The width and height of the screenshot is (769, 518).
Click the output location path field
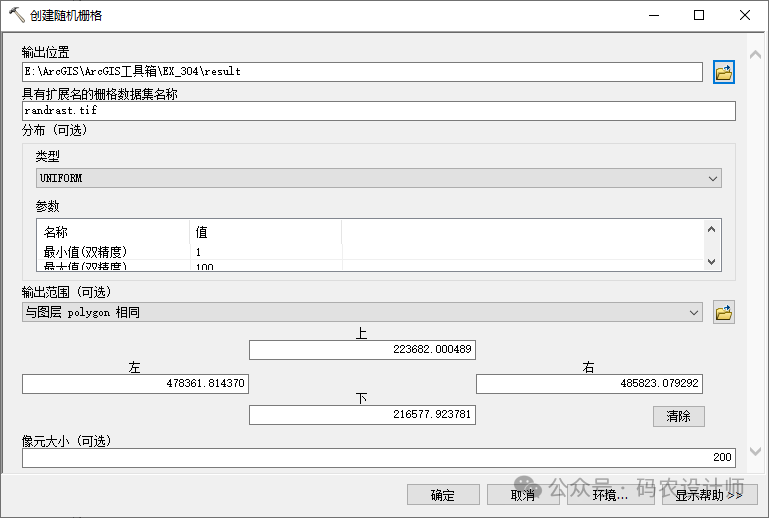(x=362, y=72)
